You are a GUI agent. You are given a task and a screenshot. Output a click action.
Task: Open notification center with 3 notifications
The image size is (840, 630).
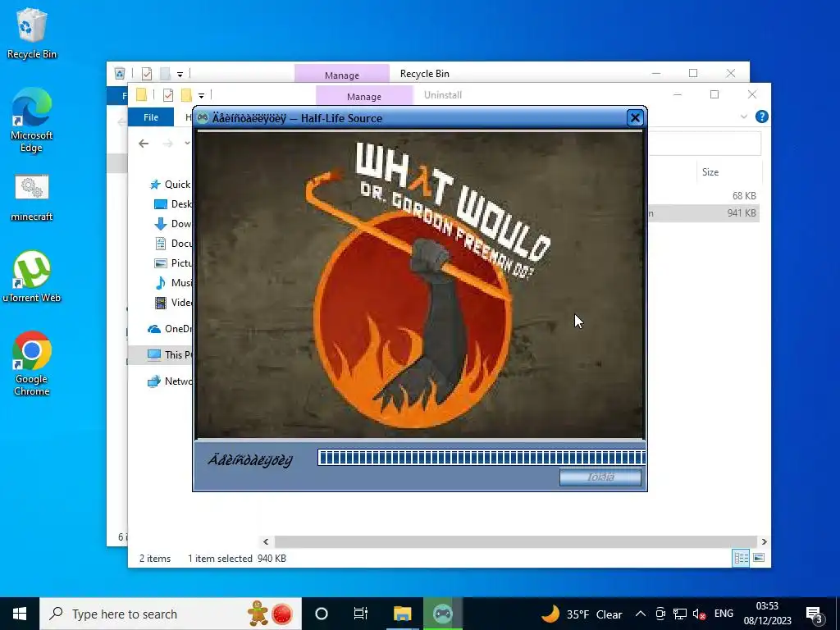pos(815,614)
